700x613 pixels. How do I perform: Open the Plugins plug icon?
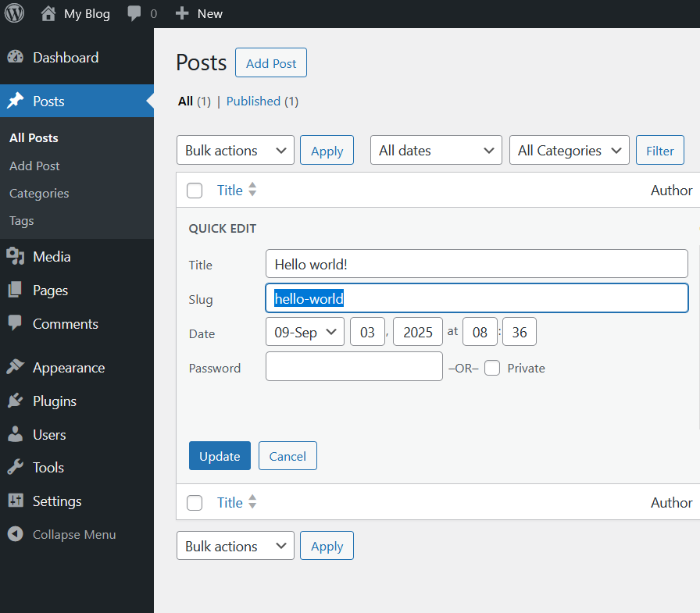point(15,401)
